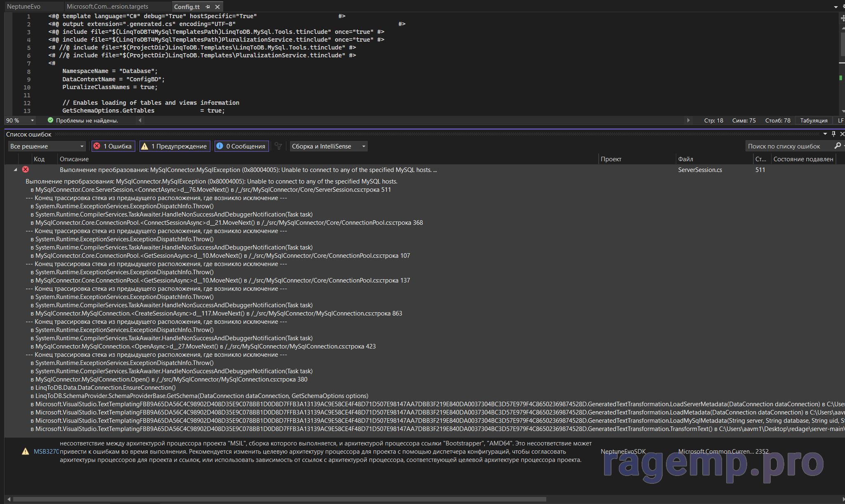Toggle the '1 Предупреждение' warnings filter
The image size is (845, 504).
click(175, 146)
